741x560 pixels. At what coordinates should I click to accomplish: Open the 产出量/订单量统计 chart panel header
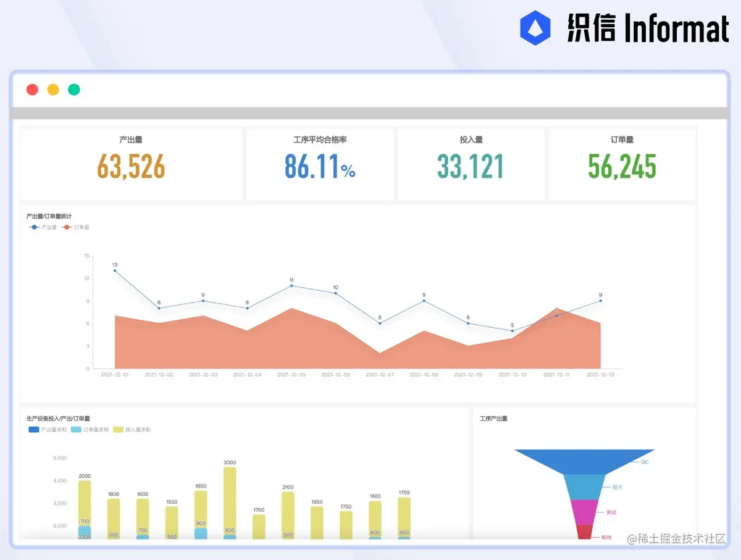(x=49, y=216)
